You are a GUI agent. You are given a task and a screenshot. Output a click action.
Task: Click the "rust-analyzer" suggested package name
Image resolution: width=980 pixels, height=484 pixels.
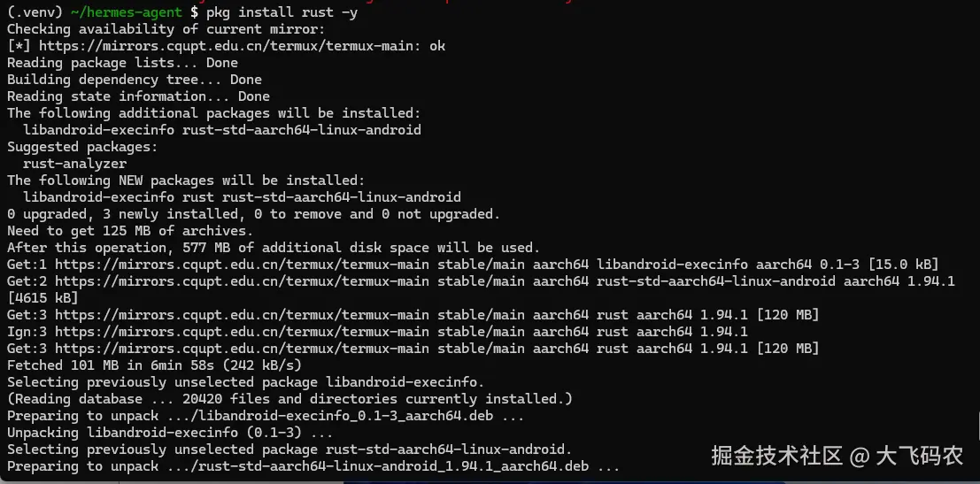point(74,164)
